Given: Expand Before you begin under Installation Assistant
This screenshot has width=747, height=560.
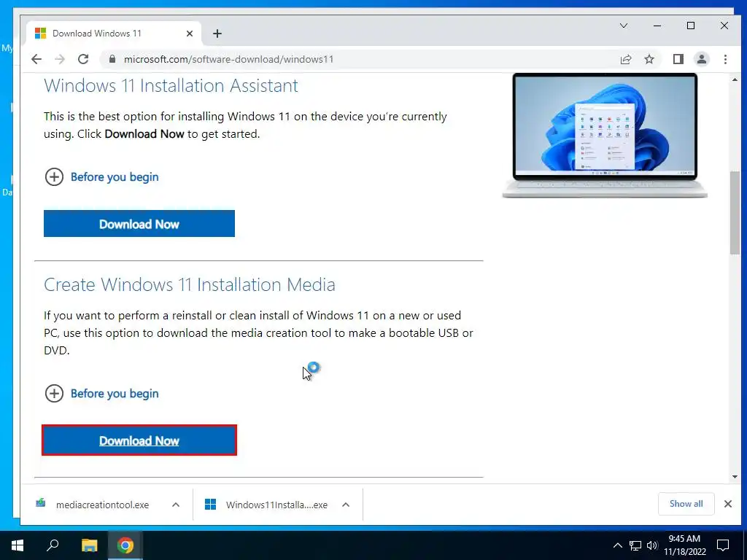Looking at the screenshot, I should 102,177.
